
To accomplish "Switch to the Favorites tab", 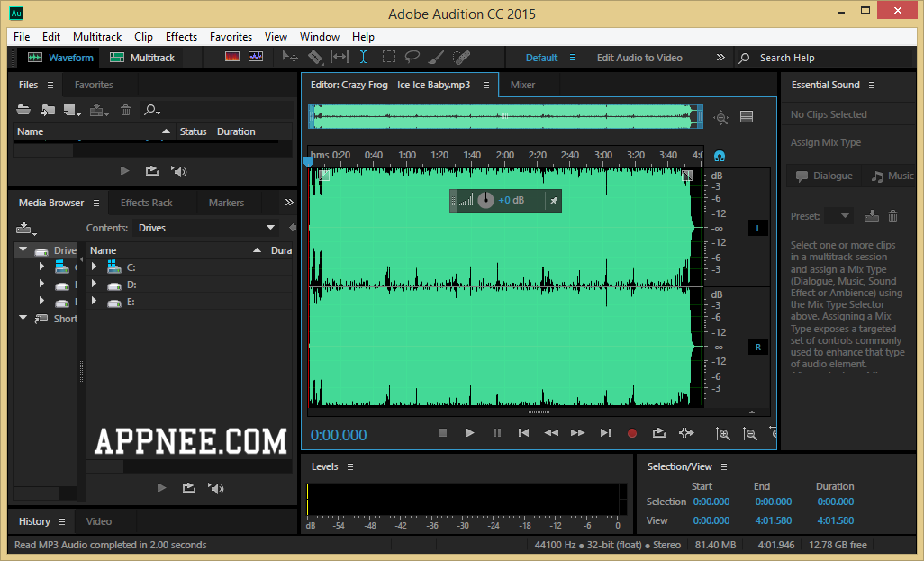I will tap(94, 85).
